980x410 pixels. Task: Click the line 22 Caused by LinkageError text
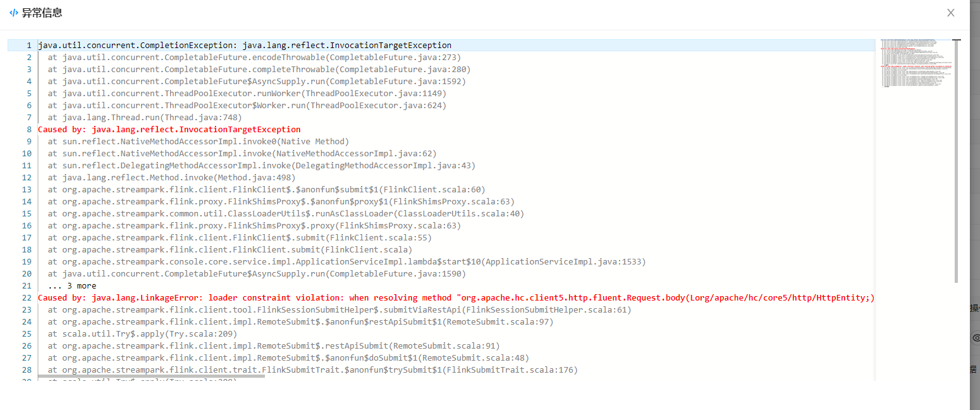pos(456,298)
